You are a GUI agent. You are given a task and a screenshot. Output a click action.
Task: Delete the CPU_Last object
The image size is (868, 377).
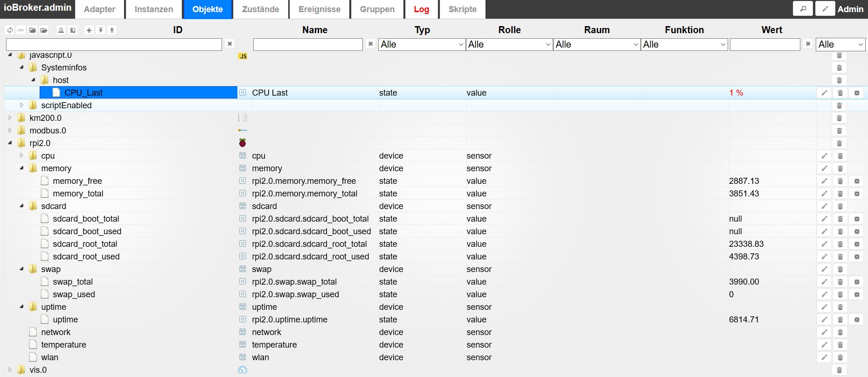[x=840, y=93]
